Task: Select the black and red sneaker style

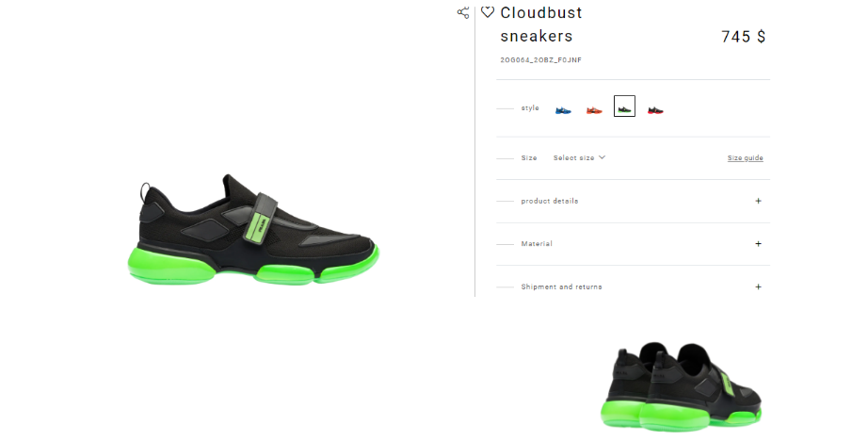Action: tap(655, 110)
